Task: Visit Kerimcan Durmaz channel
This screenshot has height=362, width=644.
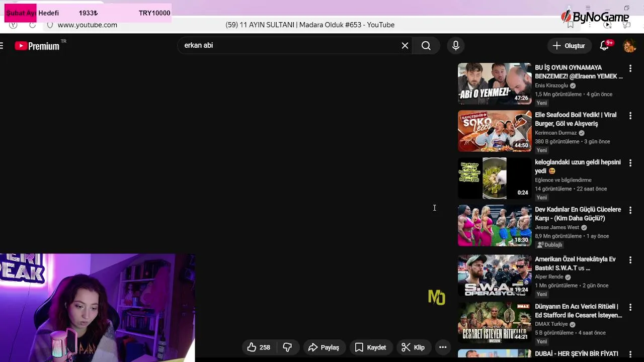Action: [555, 133]
